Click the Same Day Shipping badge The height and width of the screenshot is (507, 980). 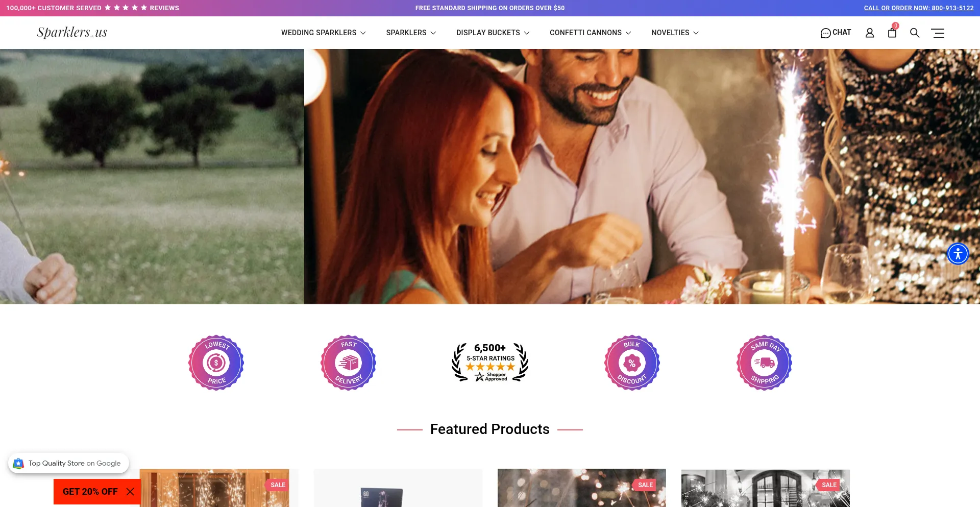click(764, 363)
